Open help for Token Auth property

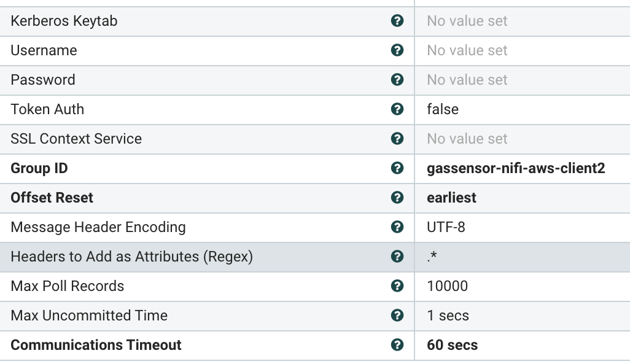coord(397,109)
